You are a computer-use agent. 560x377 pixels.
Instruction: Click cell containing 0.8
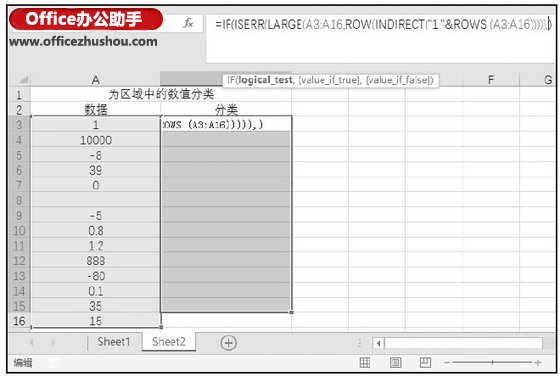(x=95, y=230)
